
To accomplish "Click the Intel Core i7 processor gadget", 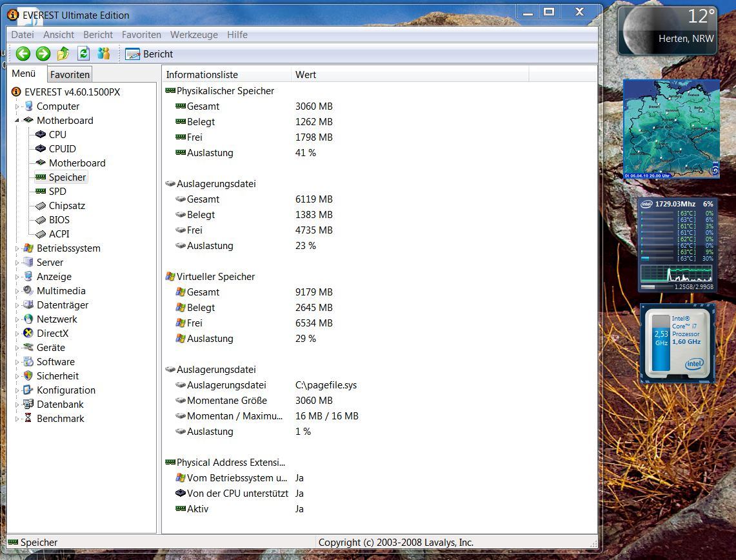I will [678, 343].
